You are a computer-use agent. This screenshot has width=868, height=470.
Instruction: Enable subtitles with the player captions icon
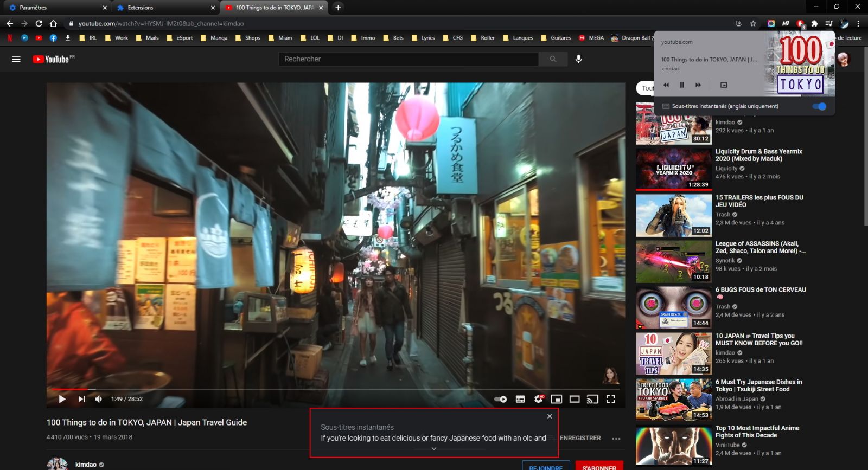pyautogui.click(x=520, y=399)
